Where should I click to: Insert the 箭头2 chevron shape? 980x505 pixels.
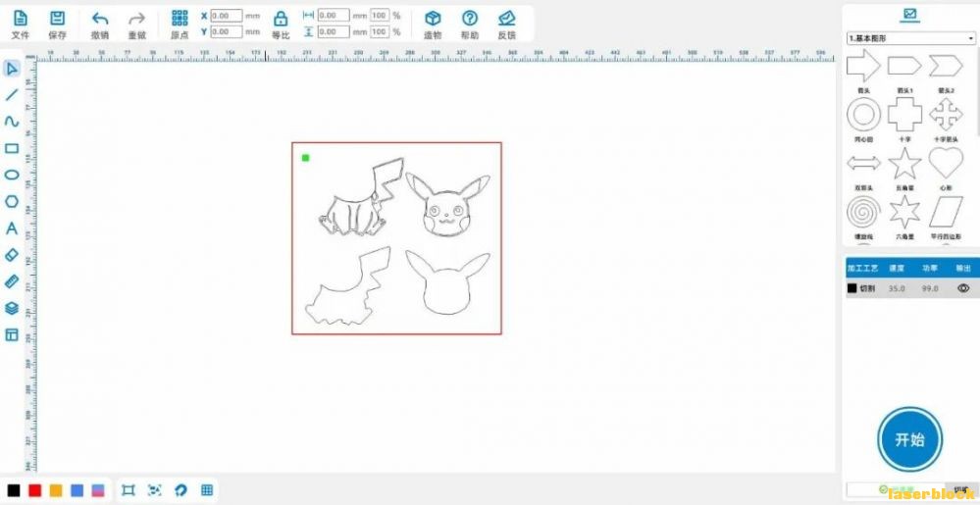(946, 65)
